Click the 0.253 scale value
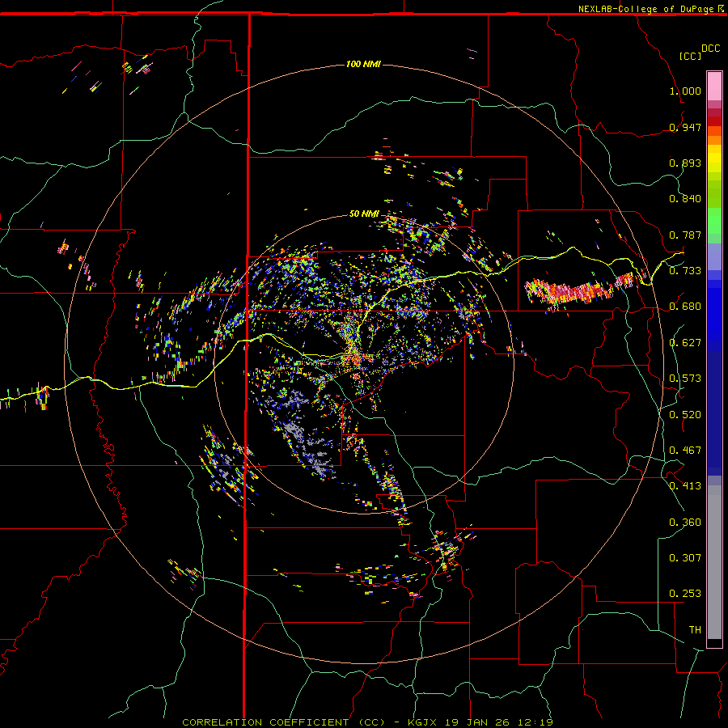The height and width of the screenshot is (728, 728). [685, 594]
